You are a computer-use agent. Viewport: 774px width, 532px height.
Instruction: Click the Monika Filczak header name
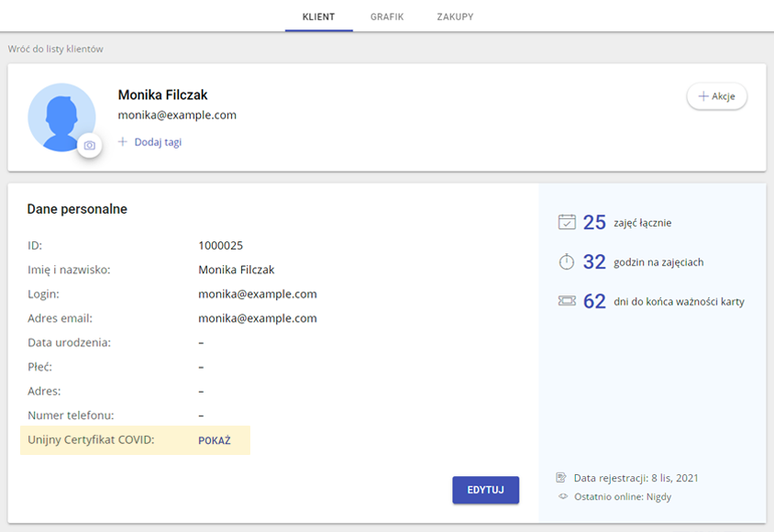coord(163,94)
